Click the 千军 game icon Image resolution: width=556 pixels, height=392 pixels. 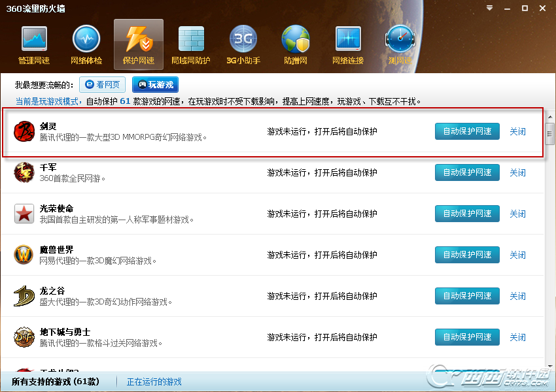(24, 172)
